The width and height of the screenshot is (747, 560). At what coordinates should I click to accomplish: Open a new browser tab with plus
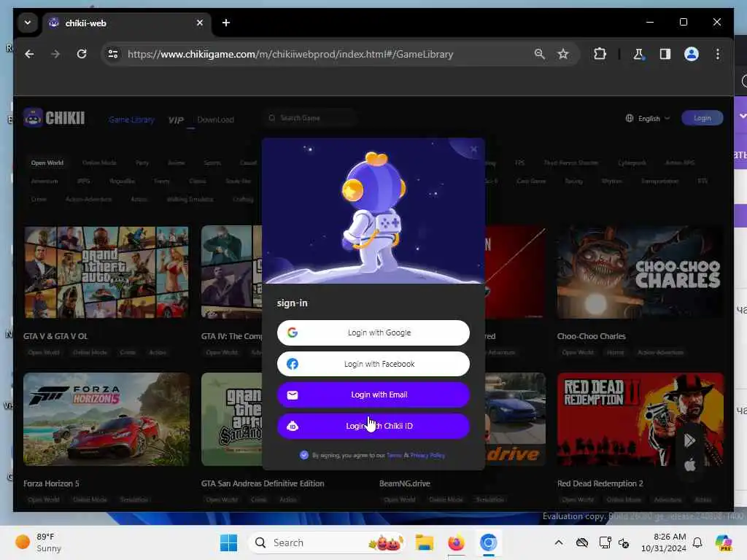point(226,23)
